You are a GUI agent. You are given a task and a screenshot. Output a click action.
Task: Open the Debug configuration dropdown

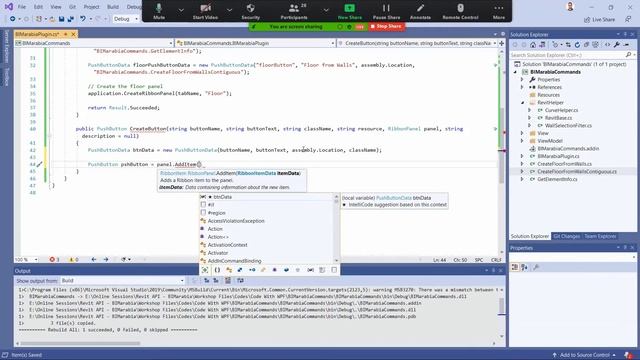tap(126, 19)
